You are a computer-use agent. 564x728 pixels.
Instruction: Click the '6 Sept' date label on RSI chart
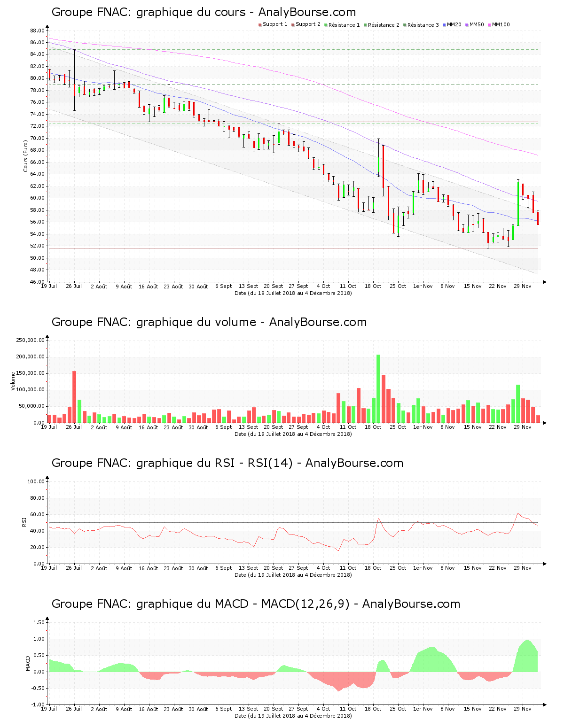pyautogui.click(x=224, y=568)
